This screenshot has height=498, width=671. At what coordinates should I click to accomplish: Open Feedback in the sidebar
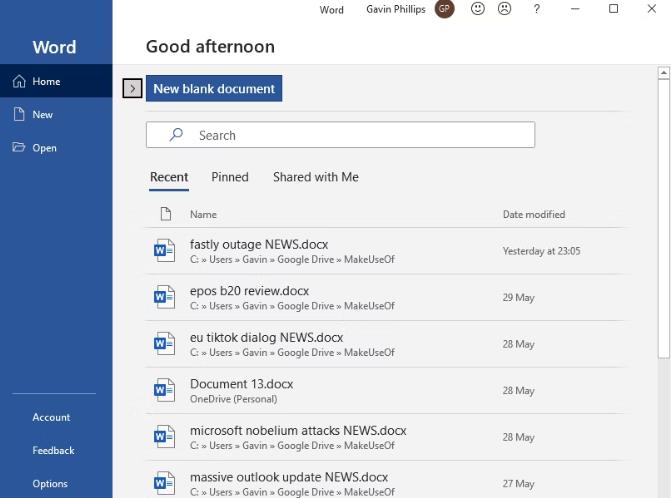point(53,451)
